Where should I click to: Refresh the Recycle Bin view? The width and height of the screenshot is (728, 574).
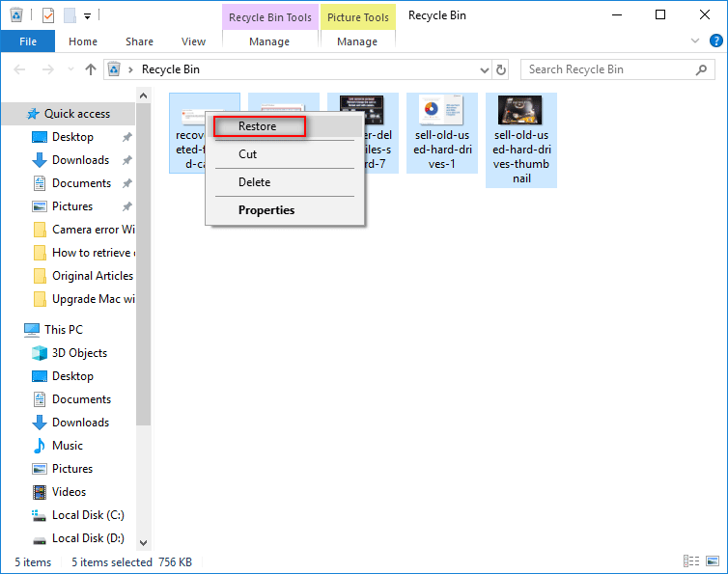500,69
